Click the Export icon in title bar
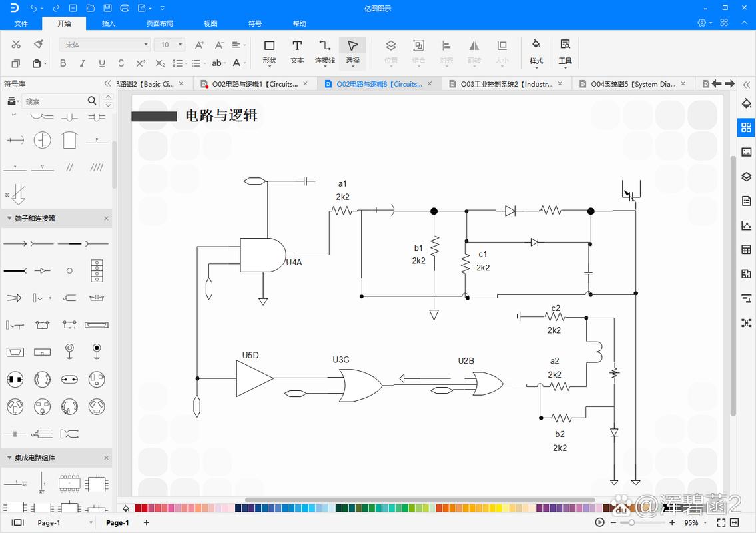This screenshot has height=533, width=756. tap(142, 8)
